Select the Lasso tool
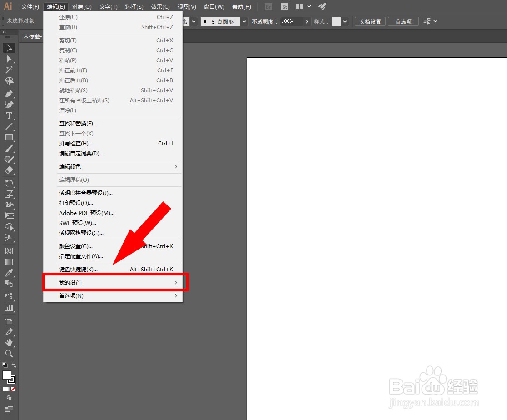Image resolution: width=507 pixels, height=420 pixels. (9, 80)
